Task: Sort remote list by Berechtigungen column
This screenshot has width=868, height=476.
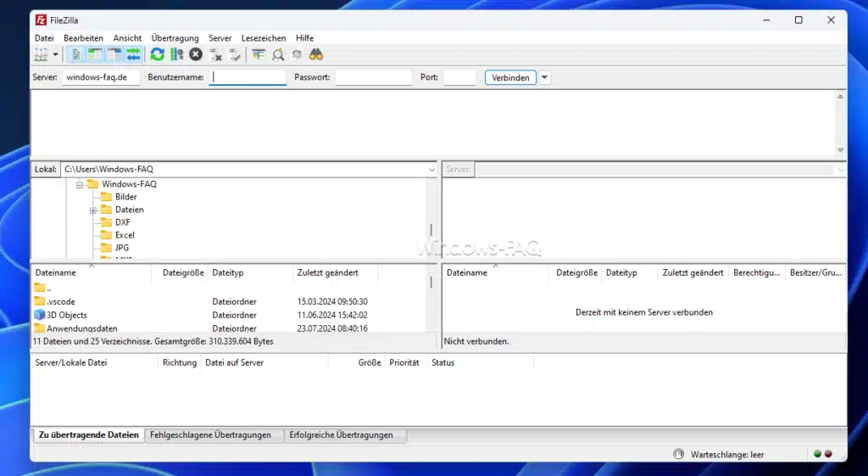Action: (x=757, y=272)
